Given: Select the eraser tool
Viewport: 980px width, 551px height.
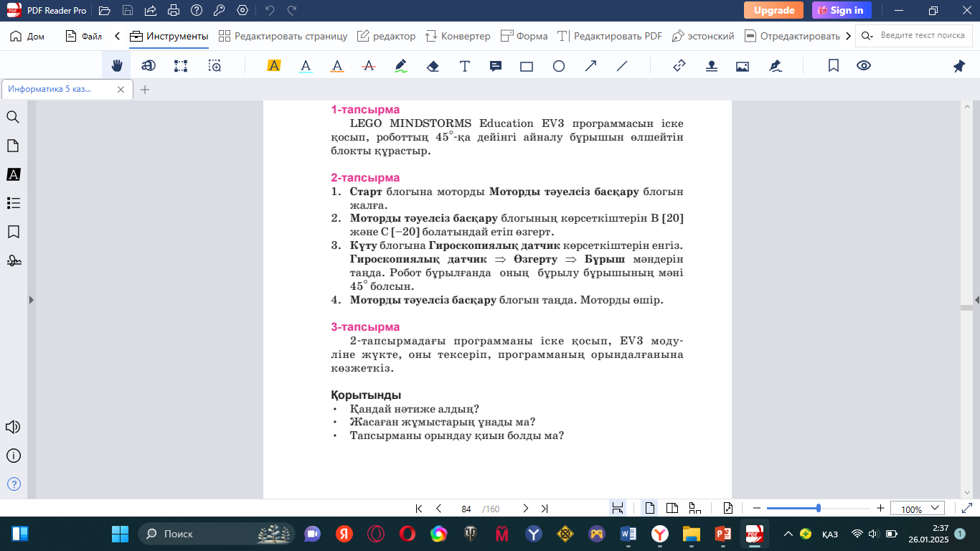Looking at the screenshot, I should coord(433,66).
